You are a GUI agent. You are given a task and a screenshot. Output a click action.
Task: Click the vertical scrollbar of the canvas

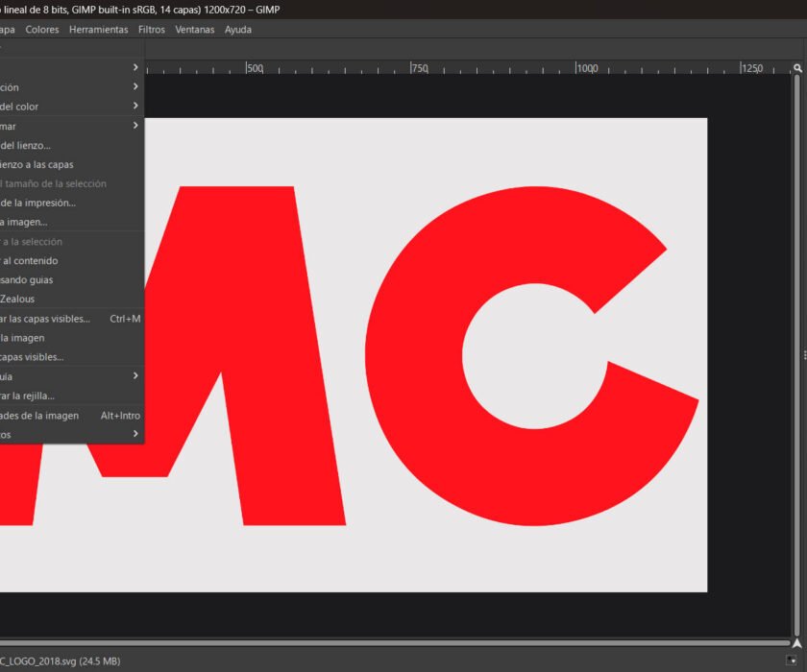797,355
